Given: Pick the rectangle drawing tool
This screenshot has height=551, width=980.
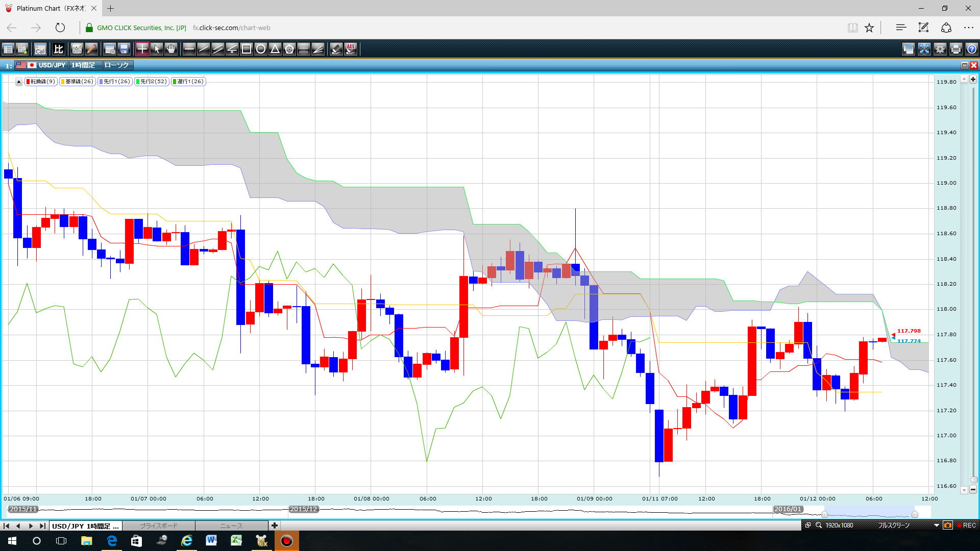Looking at the screenshot, I should pos(247,49).
